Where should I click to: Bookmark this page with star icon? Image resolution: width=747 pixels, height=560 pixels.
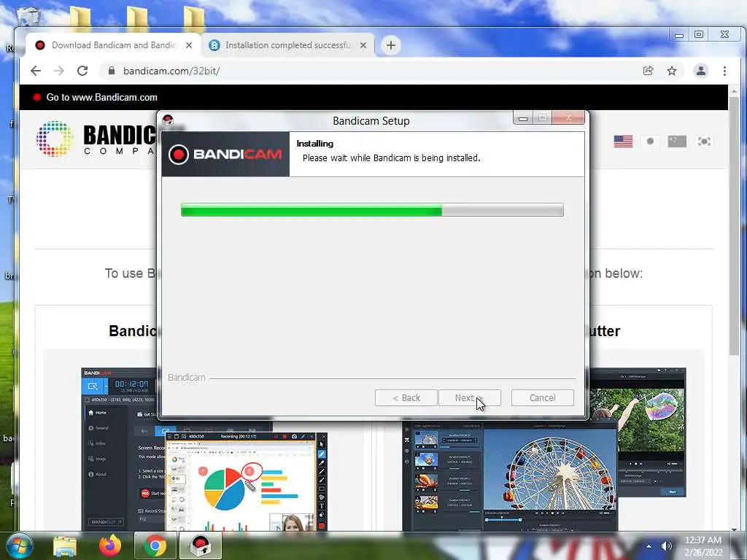(x=672, y=71)
